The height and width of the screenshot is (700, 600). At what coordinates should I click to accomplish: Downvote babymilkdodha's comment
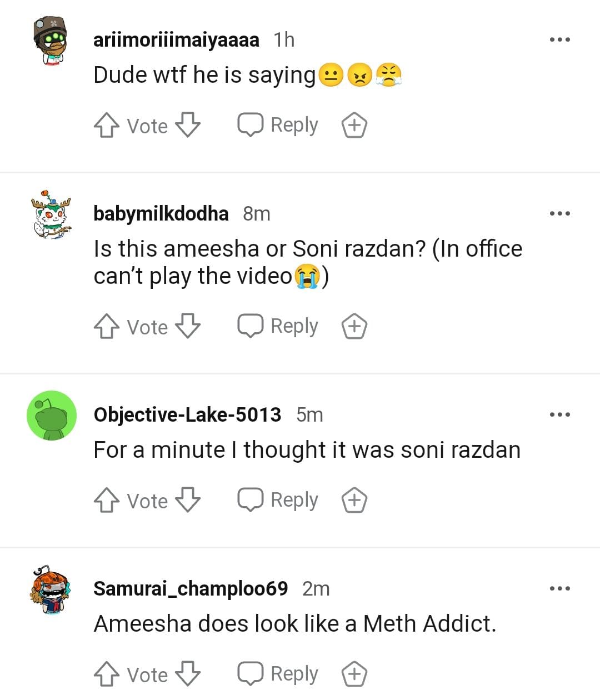pyautogui.click(x=188, y=327)
